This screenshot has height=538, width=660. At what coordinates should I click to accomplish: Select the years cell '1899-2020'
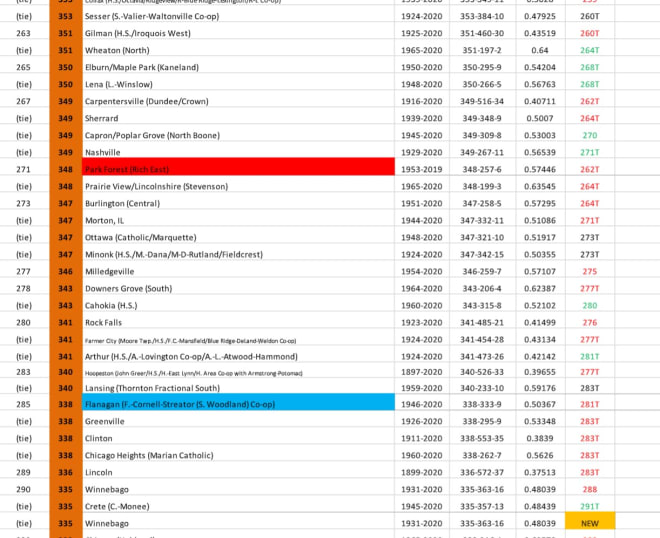pyautogui.click(x=422, y=473)
